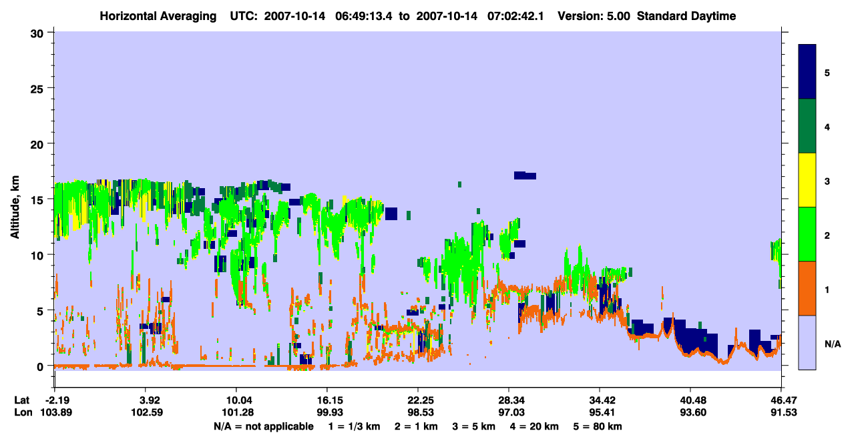
Task: Click the 'Lon' axis row label
Action: coord(23,412)
